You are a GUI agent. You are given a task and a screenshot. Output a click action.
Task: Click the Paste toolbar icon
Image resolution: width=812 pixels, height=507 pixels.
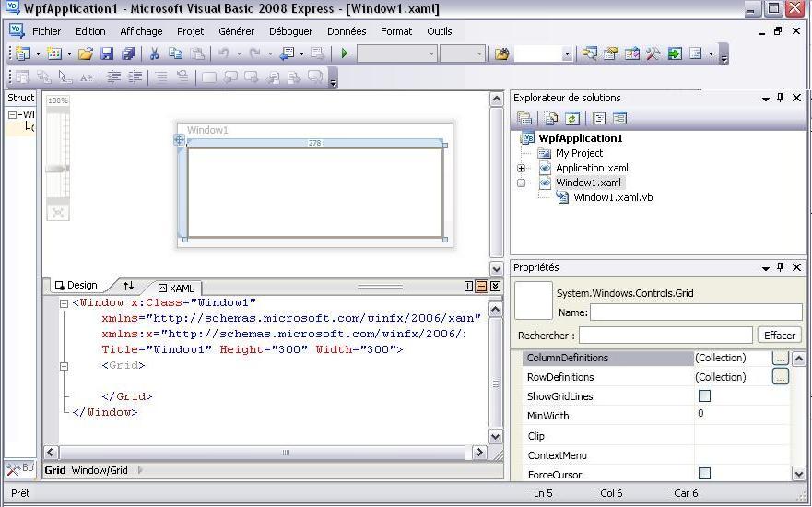point(197,53)
